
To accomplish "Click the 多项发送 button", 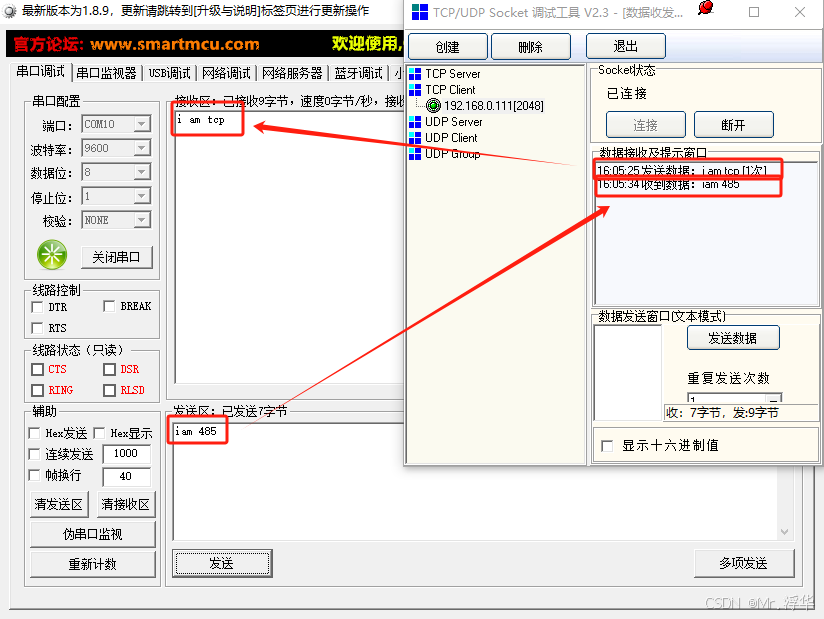I will click(744, 564).
